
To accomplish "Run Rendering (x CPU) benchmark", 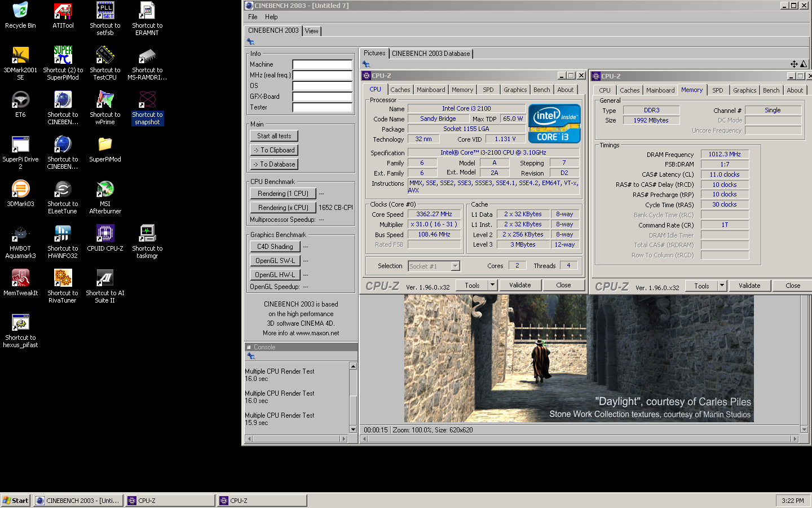I will coord(283,208).
